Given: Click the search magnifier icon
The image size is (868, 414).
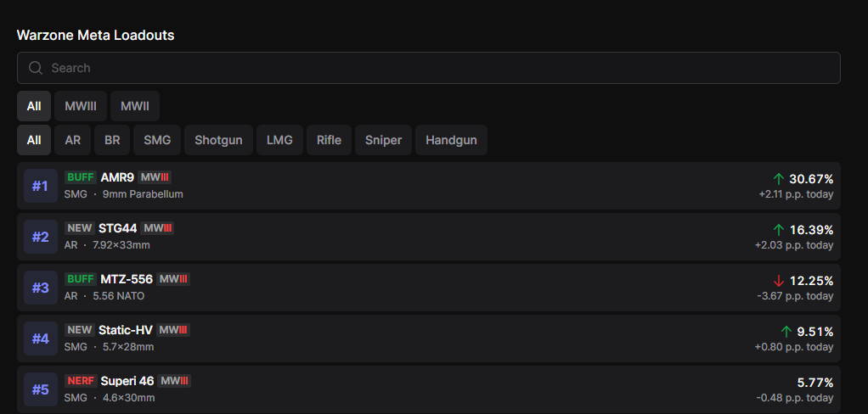Looking at the screenshot, I should coord(36,68).
